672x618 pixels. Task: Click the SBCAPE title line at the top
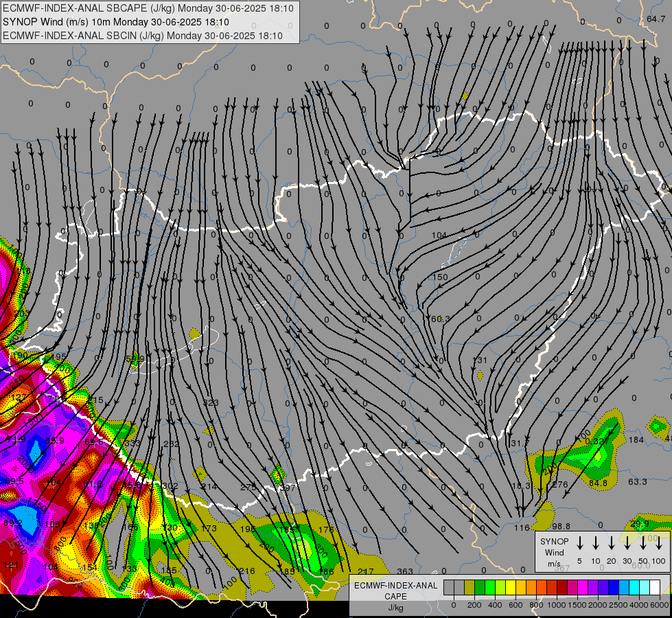point(148,8)
